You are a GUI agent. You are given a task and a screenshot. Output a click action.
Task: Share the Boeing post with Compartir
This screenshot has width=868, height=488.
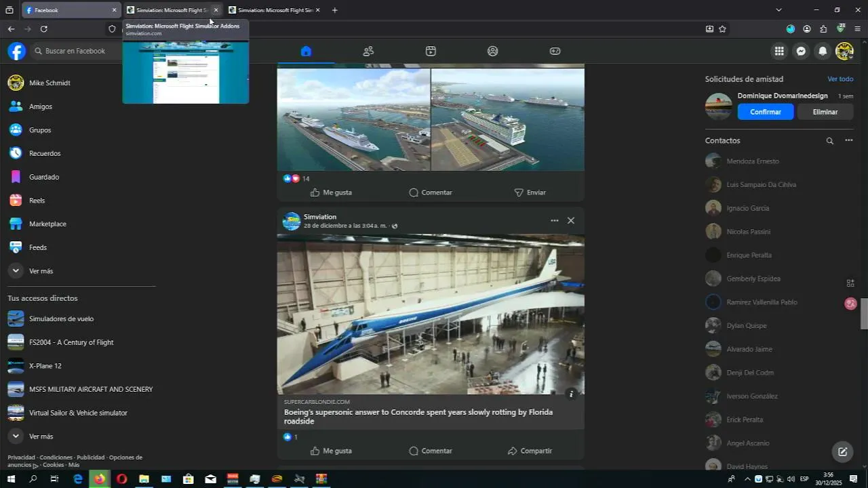coord(530,451)
